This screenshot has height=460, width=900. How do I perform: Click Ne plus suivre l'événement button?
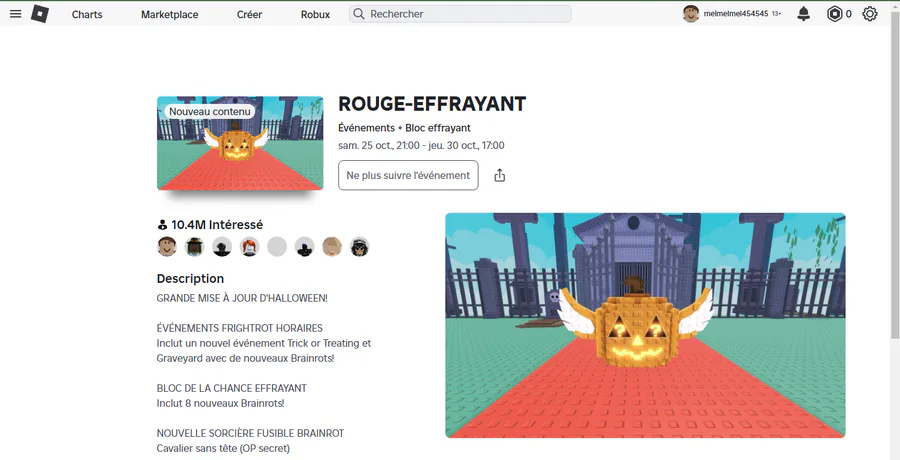(x=408, y=175)
